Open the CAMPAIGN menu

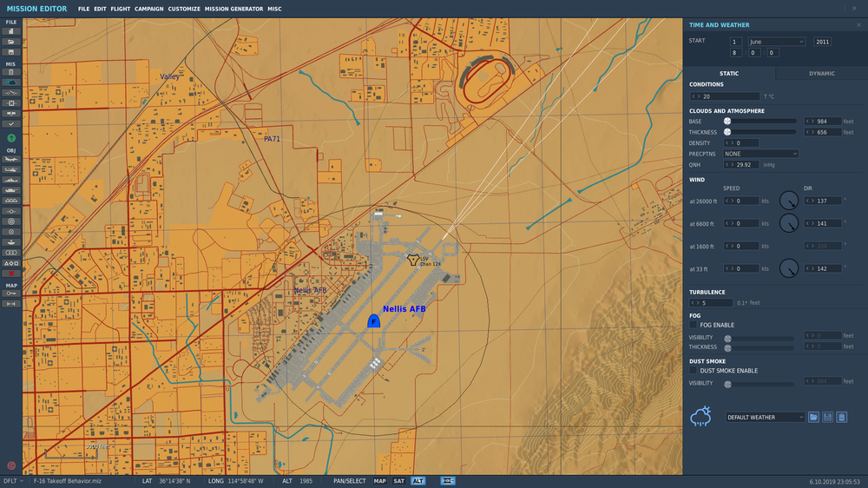(x=149, y=9)
